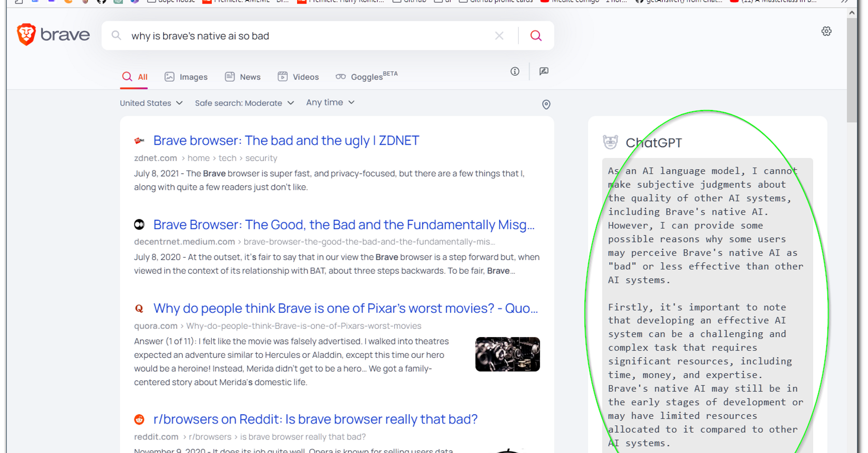This screenshot has height=453, width=868.
Task: Open the Any time filter dropdown
Action: [330, 102]
